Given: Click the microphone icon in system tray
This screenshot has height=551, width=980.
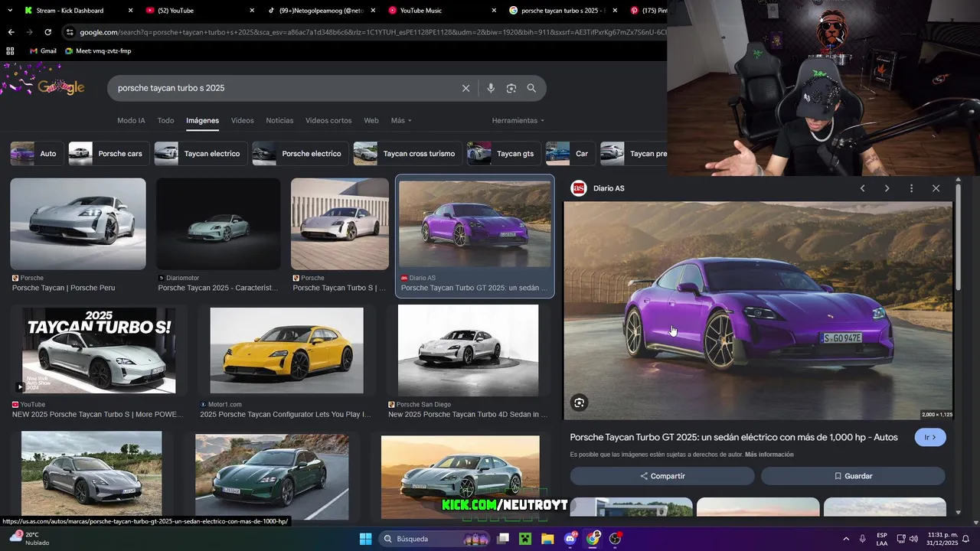Looking at the screenshot, I should tap(863, 539).
